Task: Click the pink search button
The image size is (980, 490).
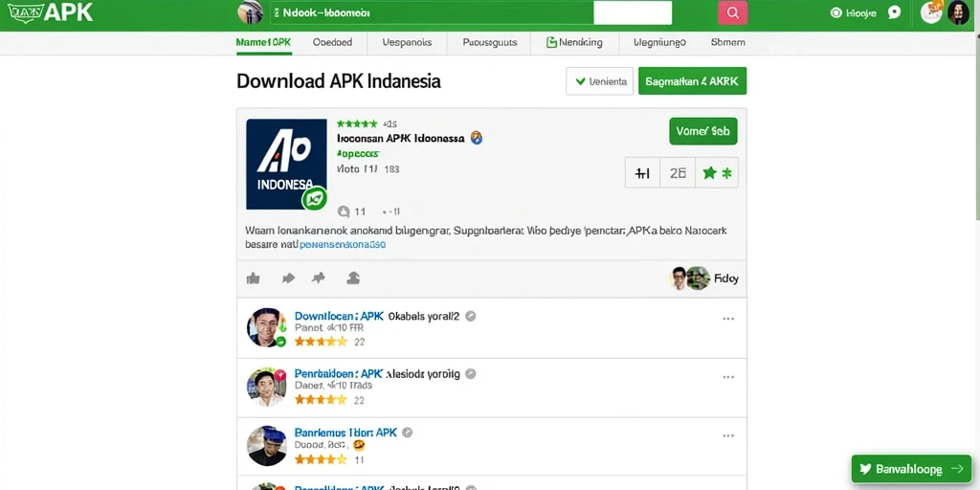Action: click(x=732, y=12)
